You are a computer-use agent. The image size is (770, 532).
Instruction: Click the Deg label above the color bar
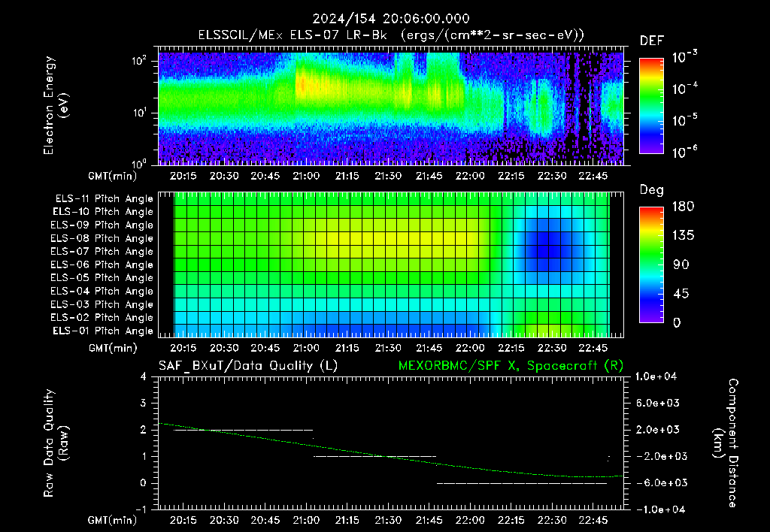(x=652, y=190)
